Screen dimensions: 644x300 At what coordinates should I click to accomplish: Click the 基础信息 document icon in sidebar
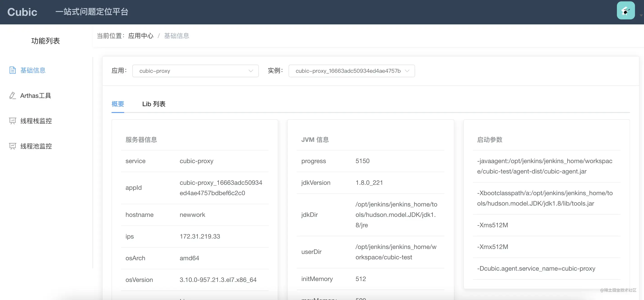(12, 70)
